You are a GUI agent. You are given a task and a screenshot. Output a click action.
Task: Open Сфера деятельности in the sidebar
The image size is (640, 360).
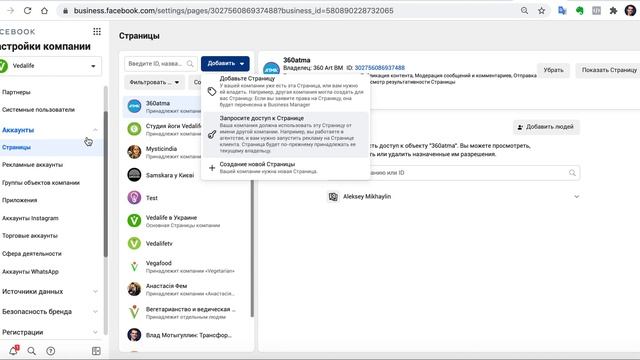point(32,254)
